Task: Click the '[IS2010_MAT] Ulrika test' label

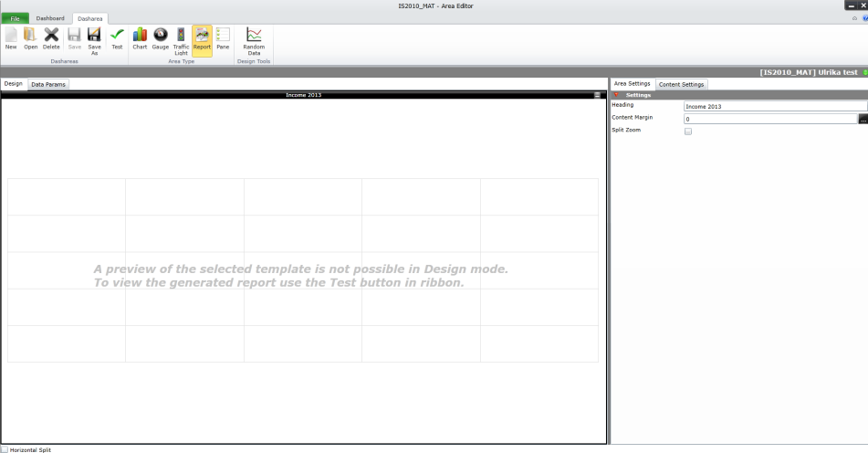Action: coord(808,72)
